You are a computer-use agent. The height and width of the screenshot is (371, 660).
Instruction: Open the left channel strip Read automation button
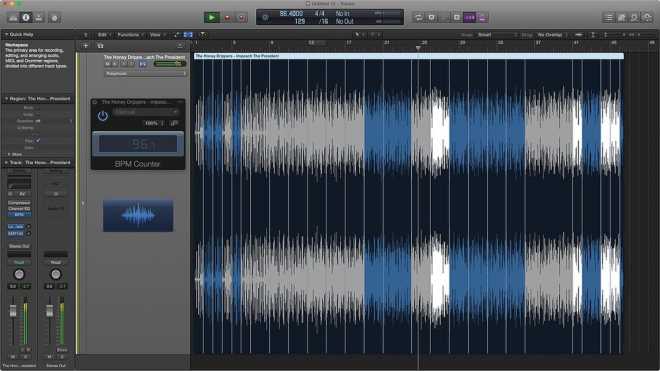(19, 262)
